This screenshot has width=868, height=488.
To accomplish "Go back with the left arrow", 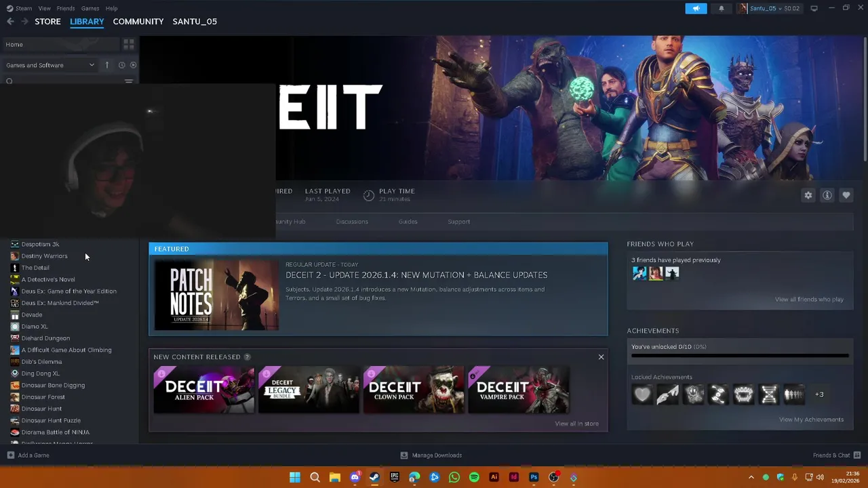I will (x=10, y=22).
